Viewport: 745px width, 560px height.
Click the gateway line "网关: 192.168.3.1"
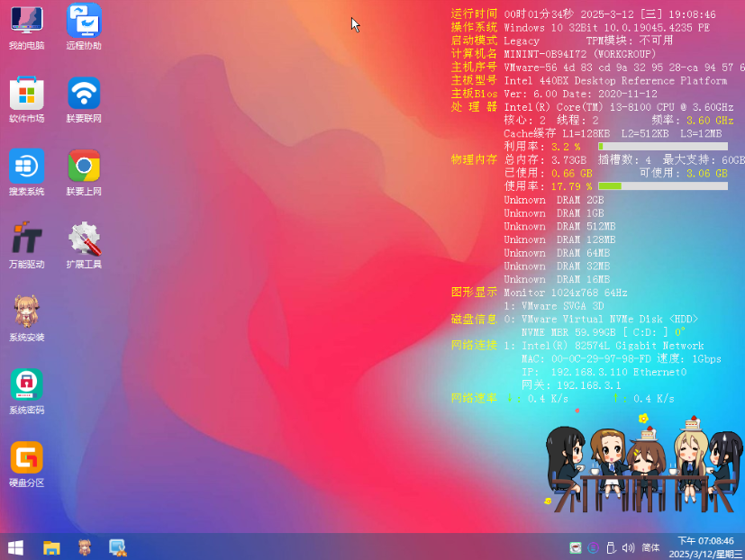571,385
